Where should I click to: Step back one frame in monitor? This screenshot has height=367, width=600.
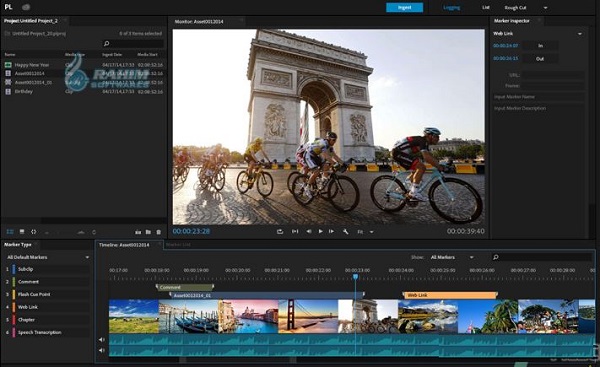coord(308,232)
